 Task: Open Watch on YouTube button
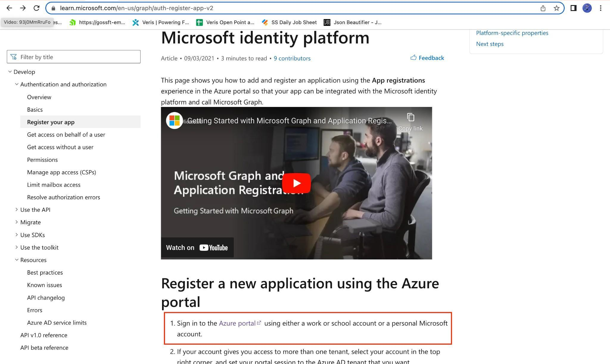[x=197, y=248]
